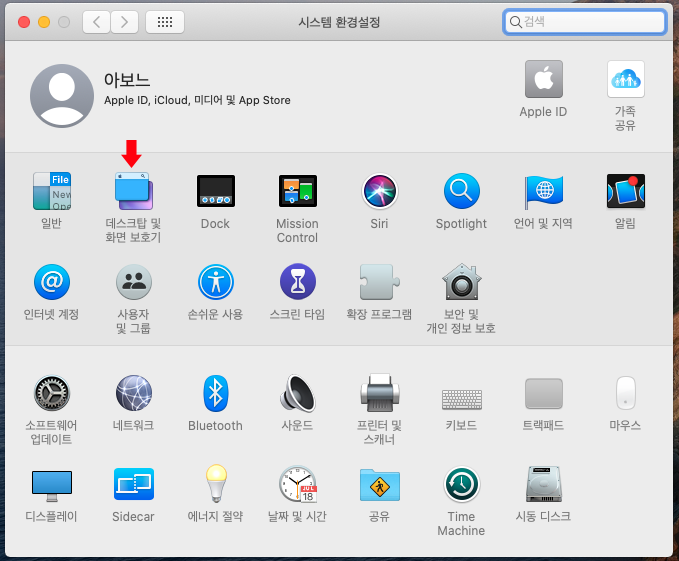
Task: Open the 네트워크 preferences
Action: [133, 393]
